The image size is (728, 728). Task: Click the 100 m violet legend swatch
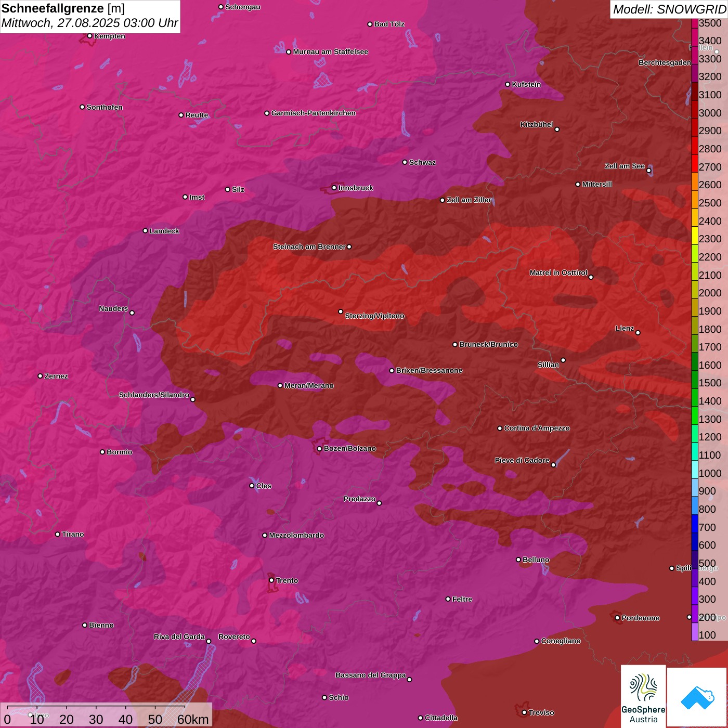[x=695, y=632]
